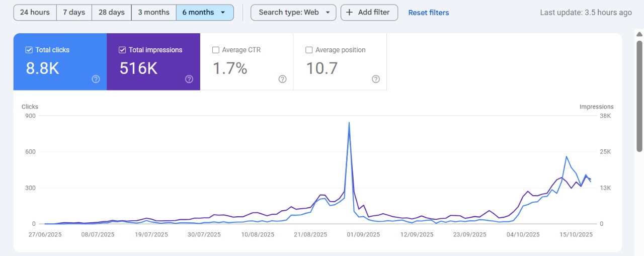Click the chart peak near 01/09/2025
The image size is (644, 256).
pos(349,123)
